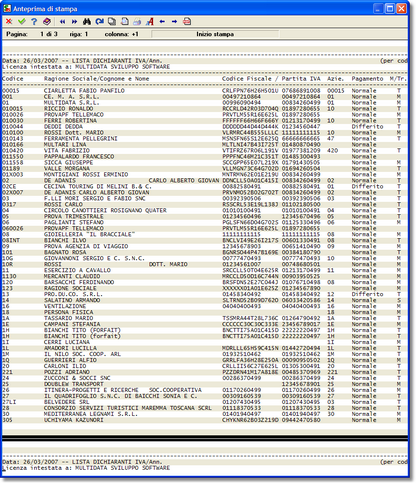Change font with the red A icon

point(150,21)
